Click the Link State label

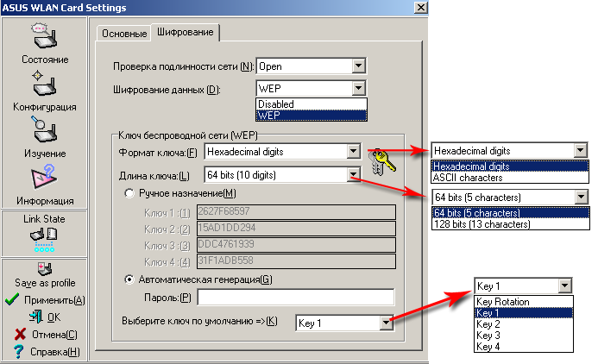pyautogui.click(x=44, y=219)
